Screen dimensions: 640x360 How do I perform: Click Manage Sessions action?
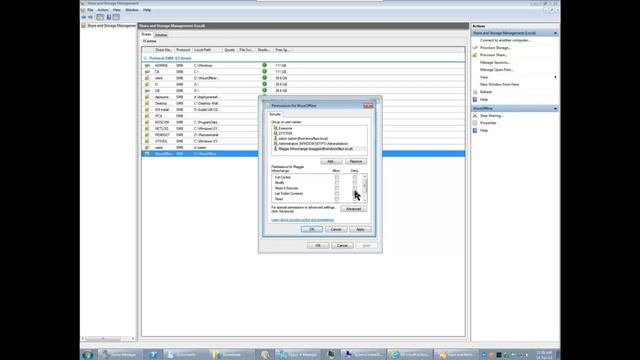tap(495, 62)
